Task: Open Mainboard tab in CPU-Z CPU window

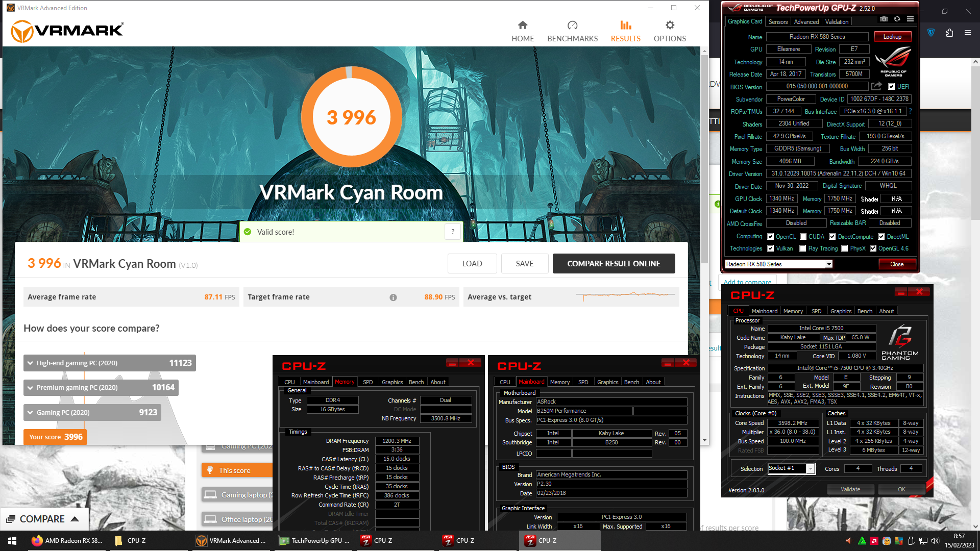Action: pos(765,311)
